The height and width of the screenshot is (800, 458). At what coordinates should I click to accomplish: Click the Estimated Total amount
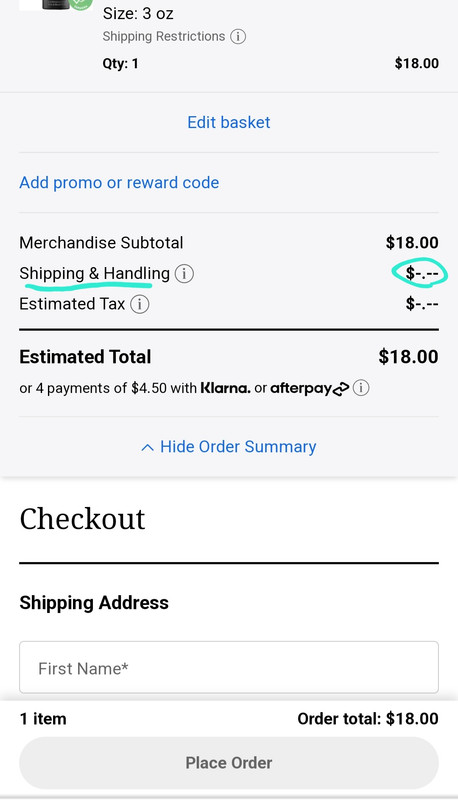point(408,357)
